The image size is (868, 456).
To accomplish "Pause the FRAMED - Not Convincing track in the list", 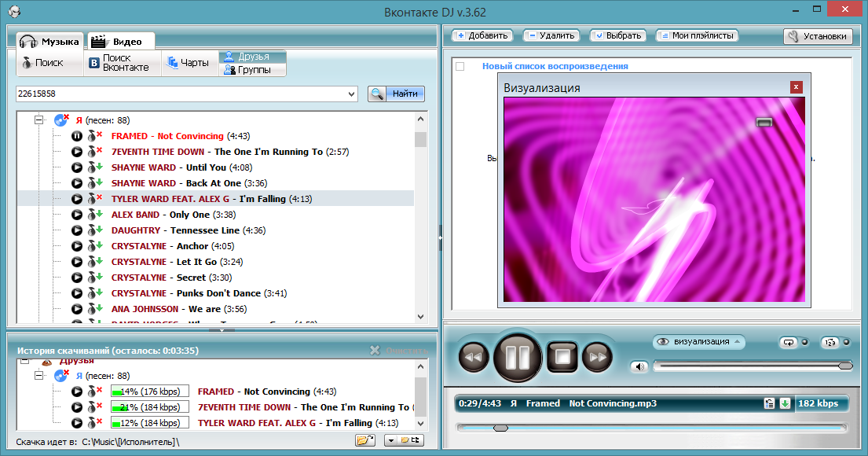I will click(77, 136).
